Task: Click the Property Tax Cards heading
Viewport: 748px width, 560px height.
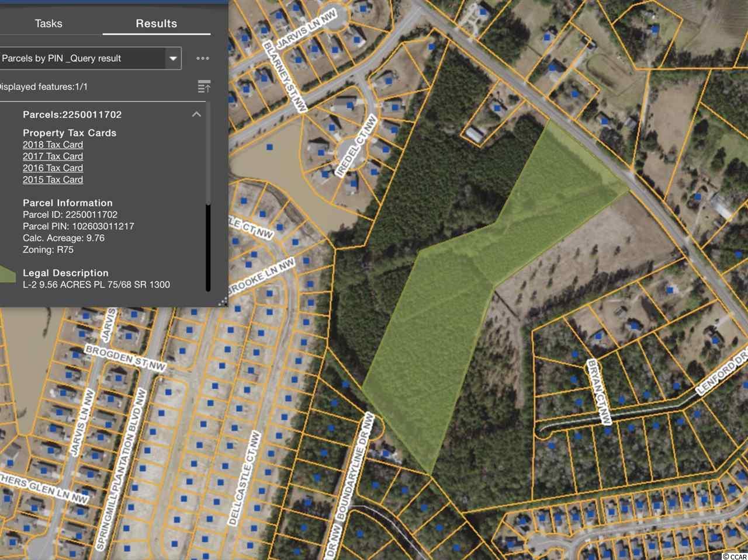Action: pyautogui.click(x=70, y=133)
